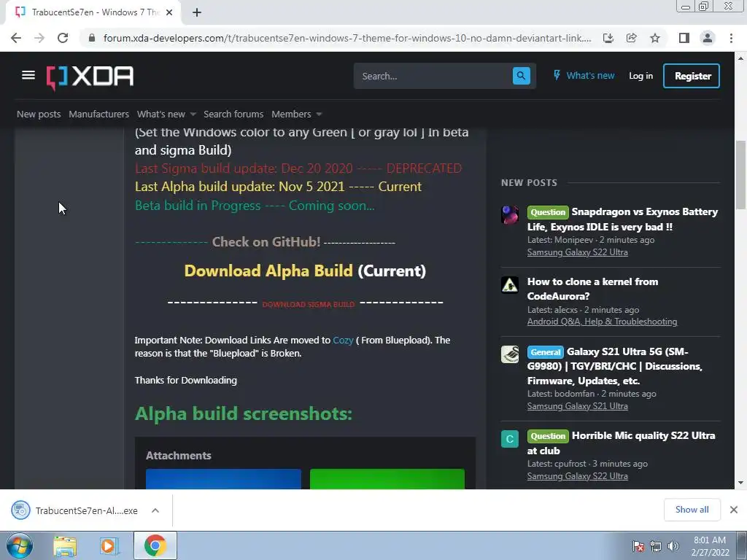Viewport: 747px width, 560px height.
Task: Open the Chrome profile avatar
Action: [x=708, y=38]
